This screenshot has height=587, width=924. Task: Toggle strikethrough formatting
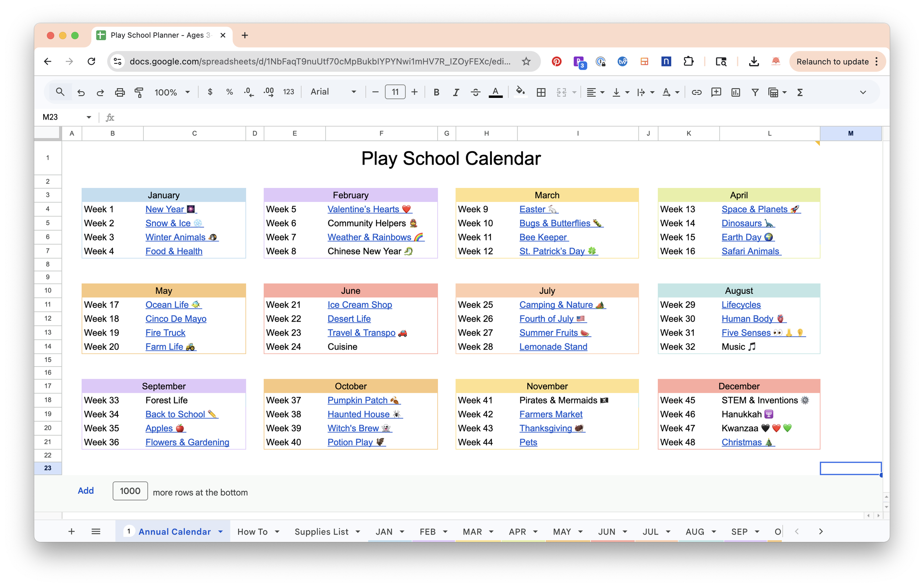pyautogui.click(x=475, y=92)
